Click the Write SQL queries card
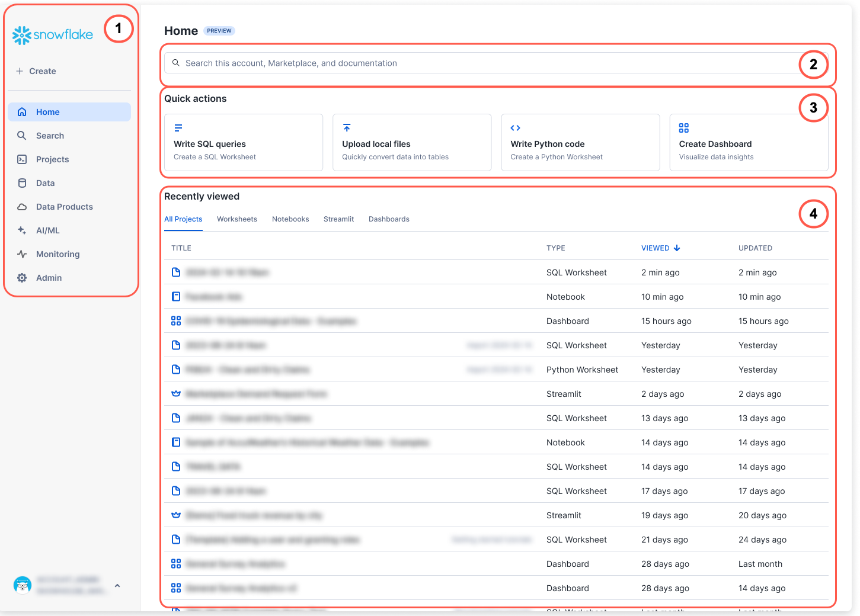Screen dimensions: 860x616 click(x=243, y=143)
